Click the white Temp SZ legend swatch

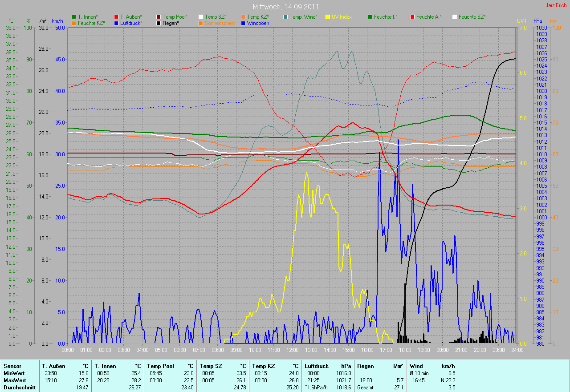[x=201, y=17]
